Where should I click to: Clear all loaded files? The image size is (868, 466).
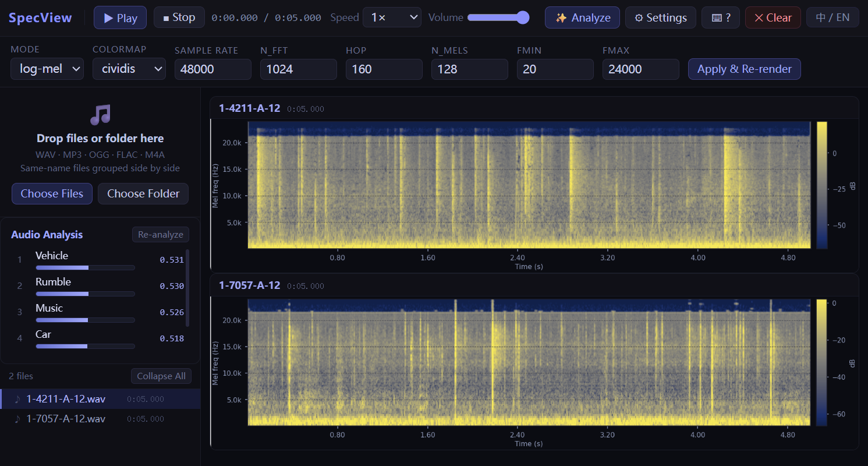[x=773, y=17]
